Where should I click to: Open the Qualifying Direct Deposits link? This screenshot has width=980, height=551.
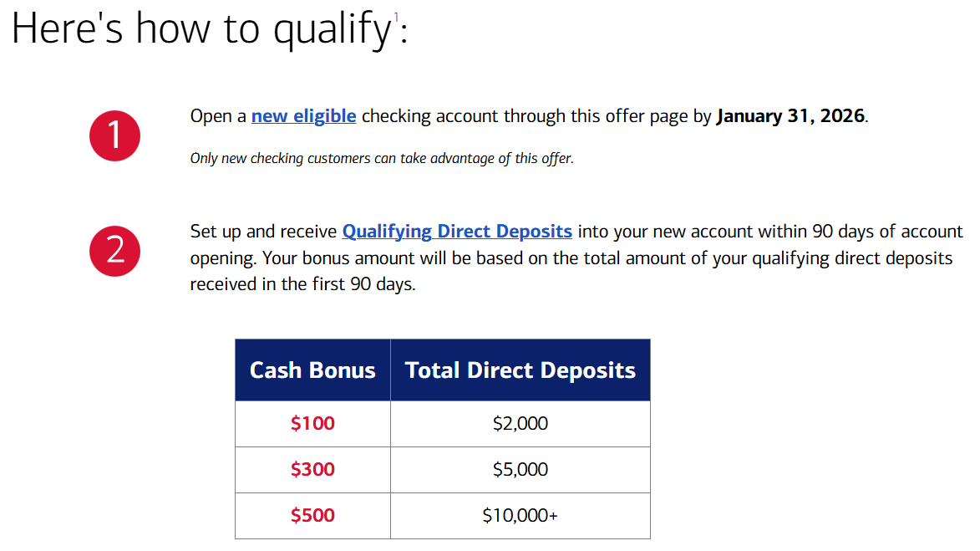(457, 232)
